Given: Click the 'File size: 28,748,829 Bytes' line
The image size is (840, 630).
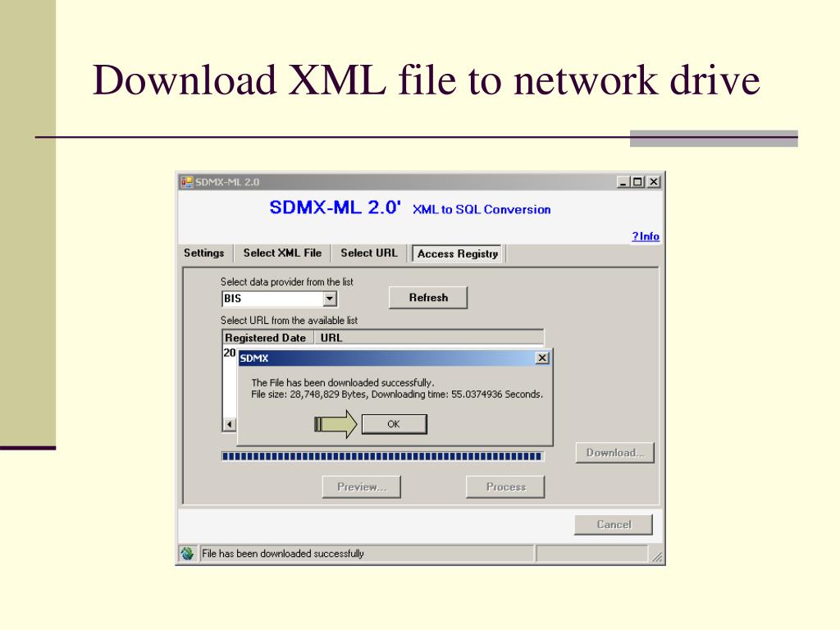Looking at the screenshot, I should pos(397,395).
